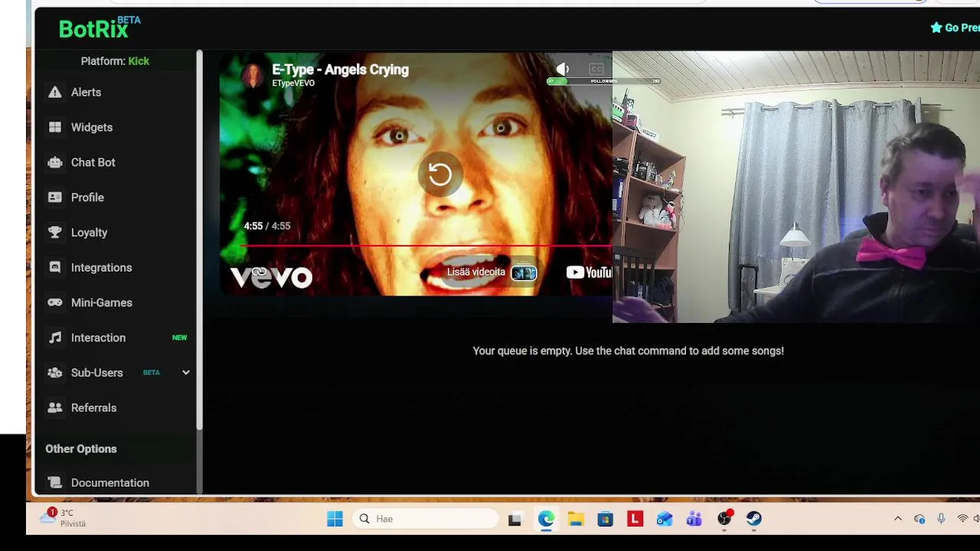Click the Chat Bot robot icon
Screen dimensions: 980x551
(55, 162)
